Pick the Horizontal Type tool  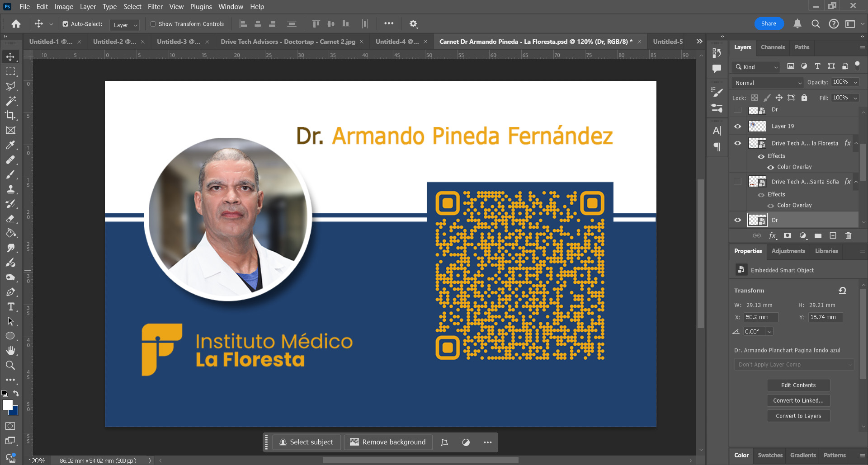[x=10, y=307]
